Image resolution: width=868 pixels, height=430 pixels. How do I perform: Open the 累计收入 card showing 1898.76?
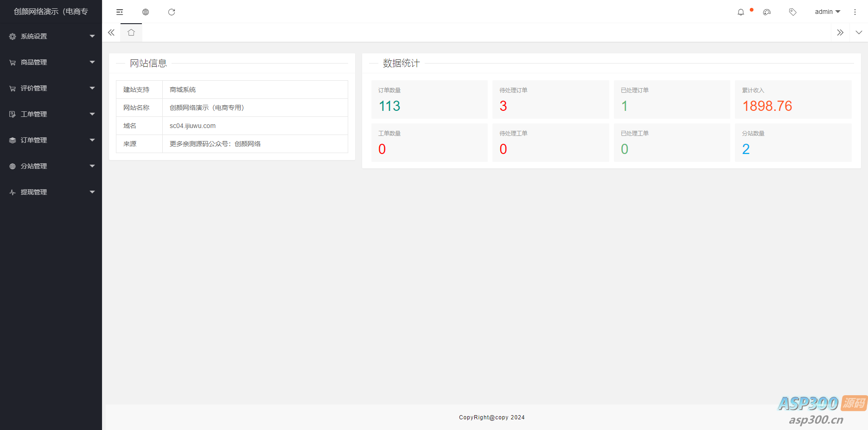click(793, 99)
